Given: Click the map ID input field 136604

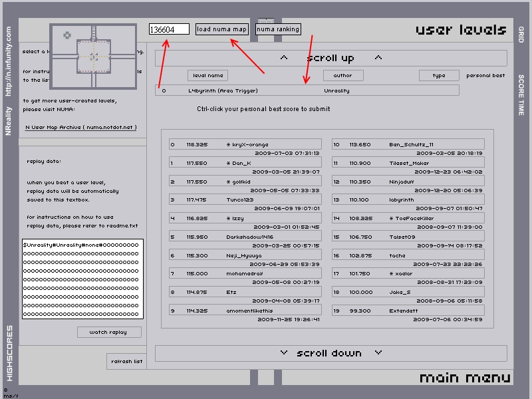Looking at the screenshot, I should pos(169,29).
